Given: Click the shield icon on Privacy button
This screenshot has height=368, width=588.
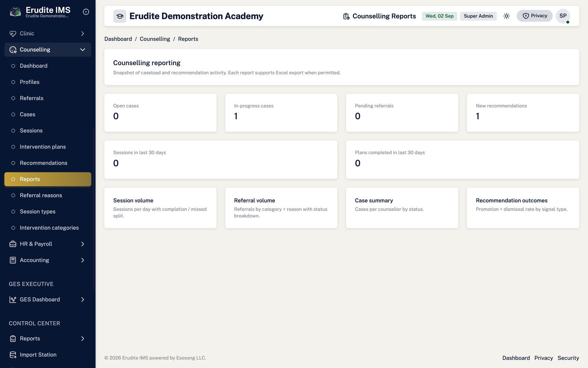Looking at the screenshot, I should click(526, 16).
